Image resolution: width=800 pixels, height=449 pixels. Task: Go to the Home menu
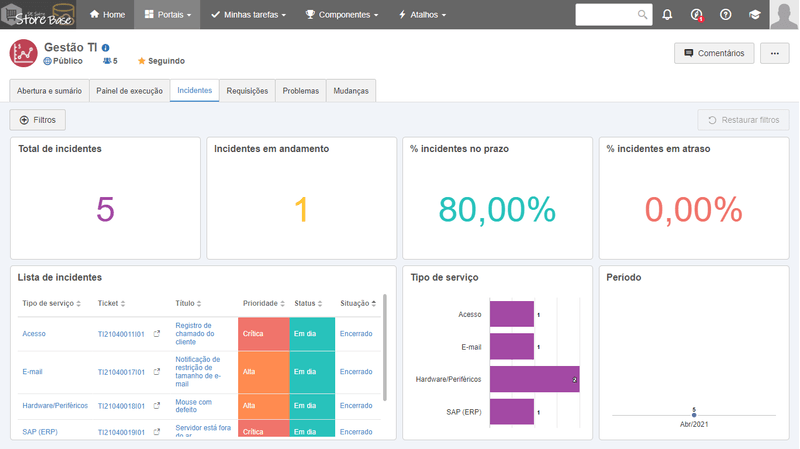107,15
